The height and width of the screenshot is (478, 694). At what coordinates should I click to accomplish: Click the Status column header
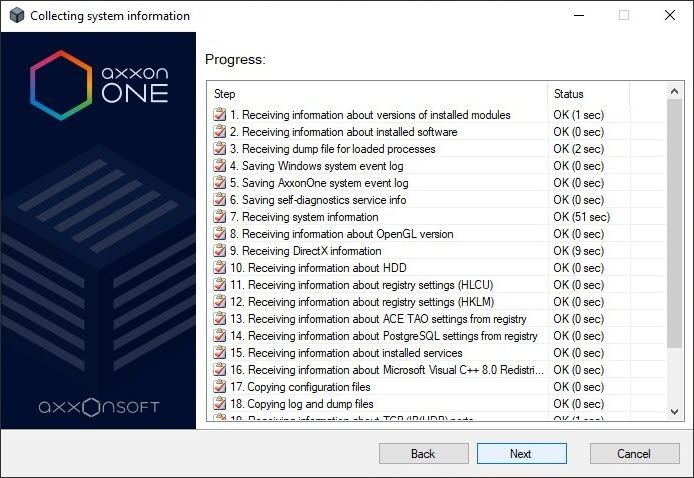point(588,94)
